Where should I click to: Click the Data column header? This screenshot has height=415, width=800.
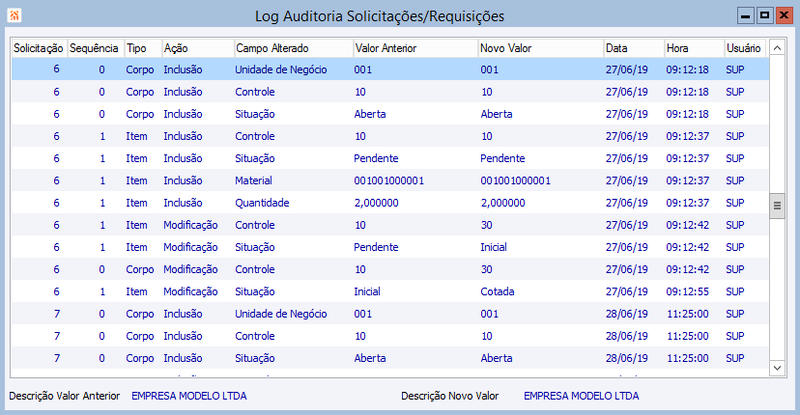(x=634, y=48)
